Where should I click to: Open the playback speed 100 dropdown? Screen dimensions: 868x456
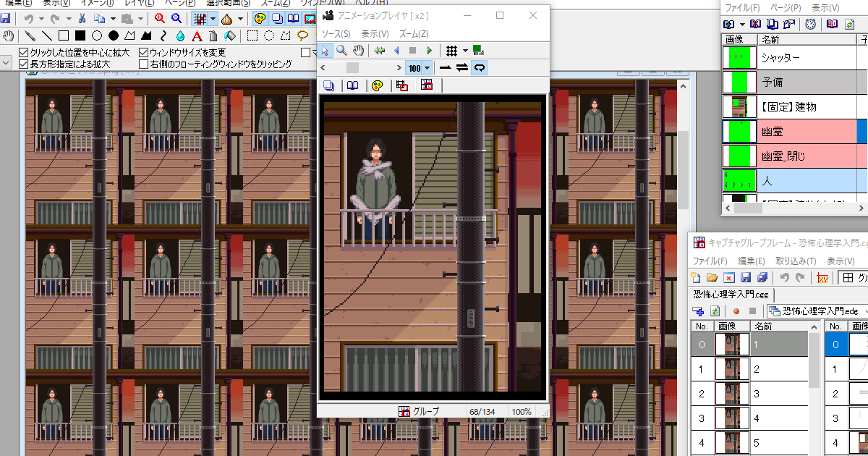[427, 68]
